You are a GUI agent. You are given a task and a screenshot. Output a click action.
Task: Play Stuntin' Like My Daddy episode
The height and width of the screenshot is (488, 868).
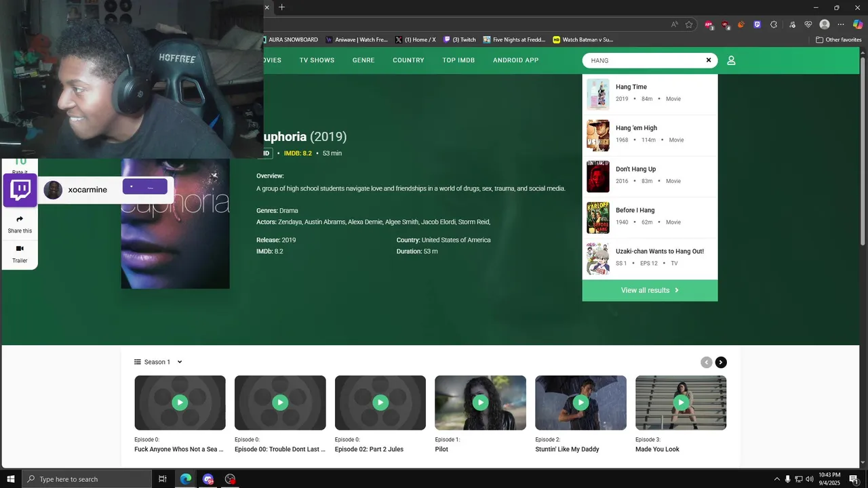pyautogui.click(x=580, y=403)
